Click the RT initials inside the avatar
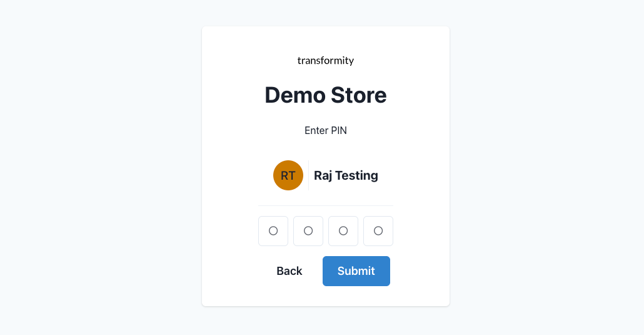The width and height of the screenshot is (644, 335). click(x=288, y=176)
